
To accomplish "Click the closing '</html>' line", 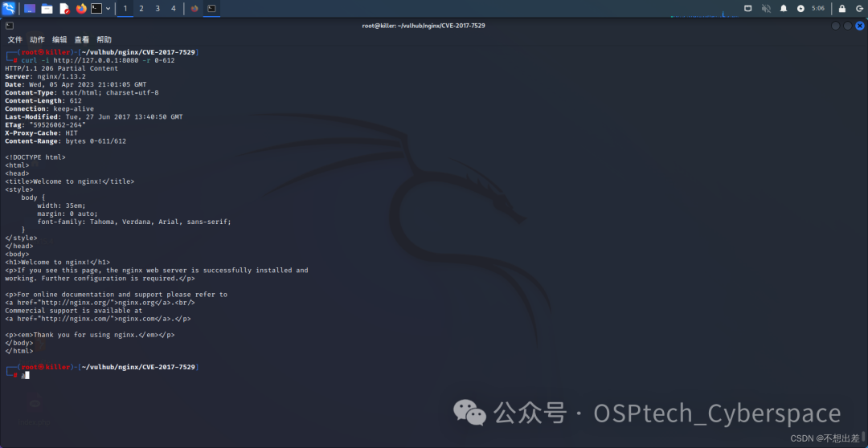I will (19, 351).
